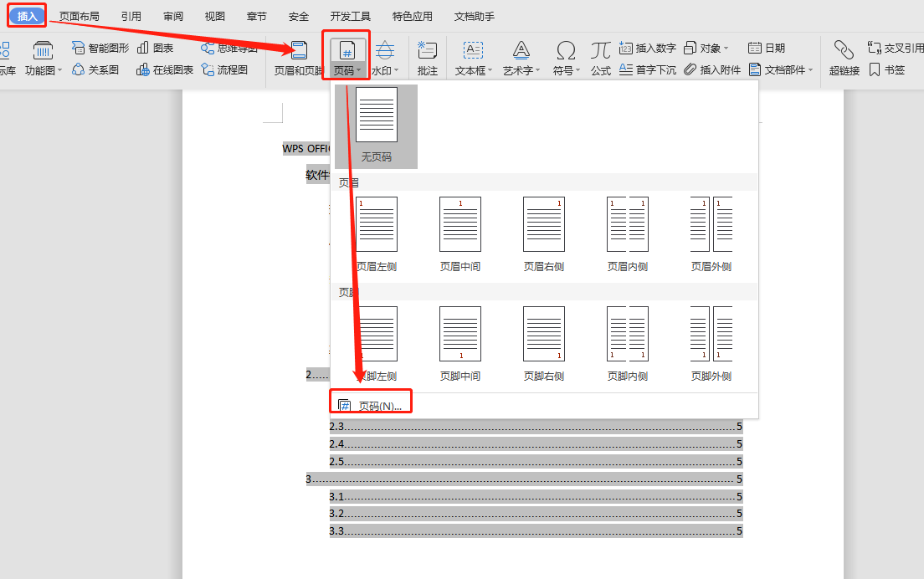
Task: Open the 对象 object dropdown
Action: 706,48
